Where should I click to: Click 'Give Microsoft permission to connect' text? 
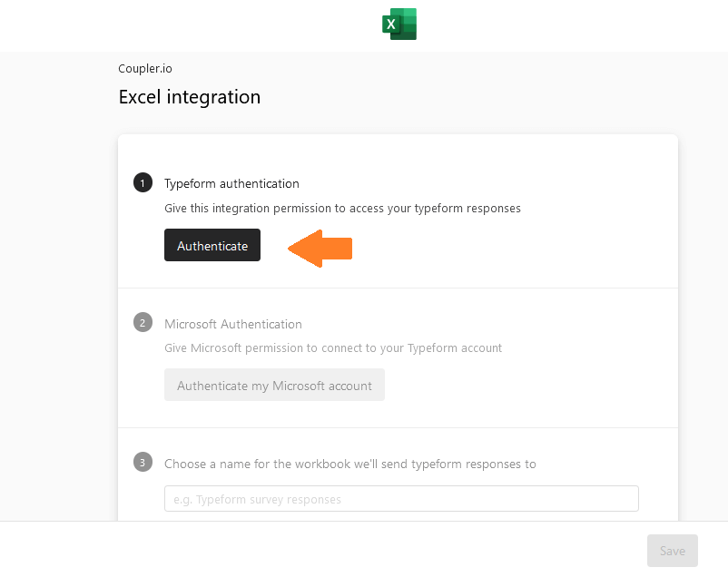pyautogui.click(x=333, y=348)
